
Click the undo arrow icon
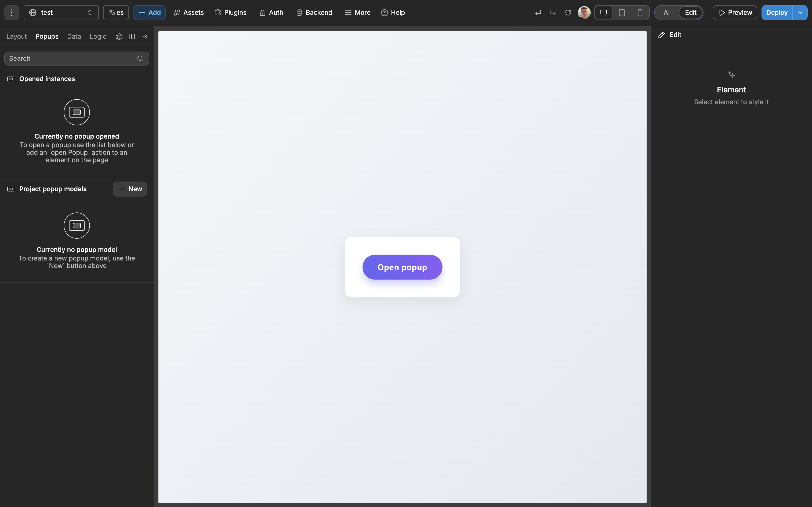538,13
